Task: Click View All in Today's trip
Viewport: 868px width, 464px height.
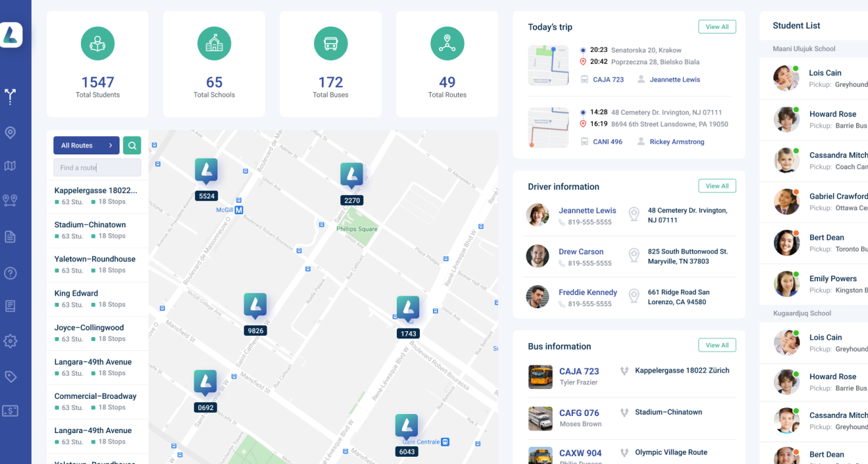Action: pos(717,27)
